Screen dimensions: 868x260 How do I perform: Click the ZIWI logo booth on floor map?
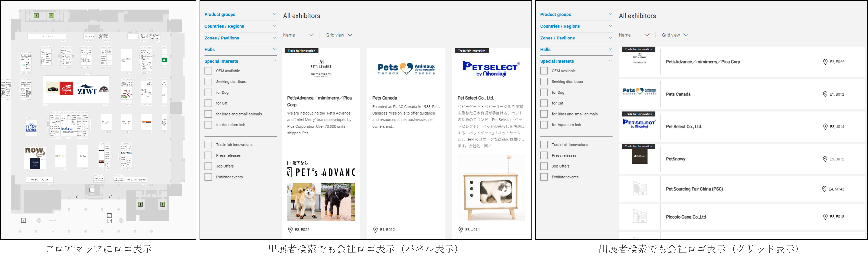click(87, 89)
